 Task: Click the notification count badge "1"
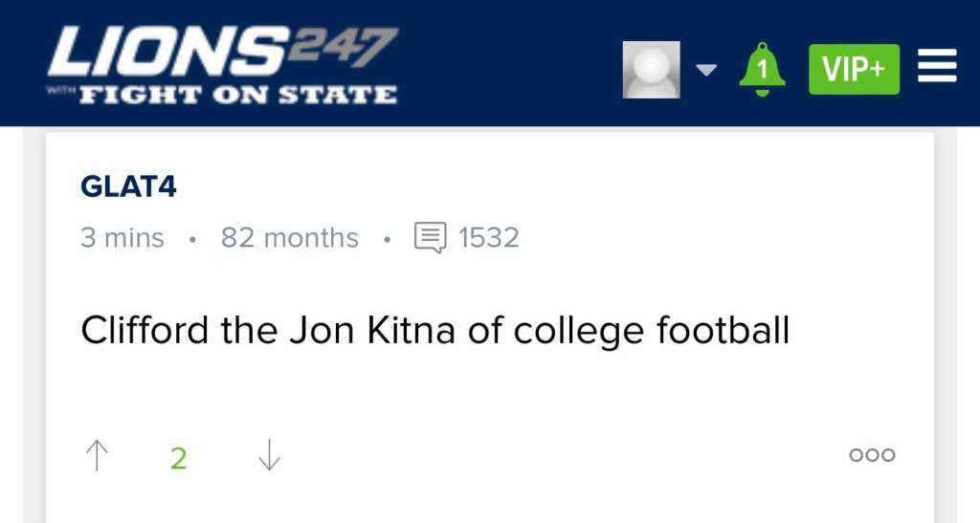pyautogui.click(x=762, y=69)
